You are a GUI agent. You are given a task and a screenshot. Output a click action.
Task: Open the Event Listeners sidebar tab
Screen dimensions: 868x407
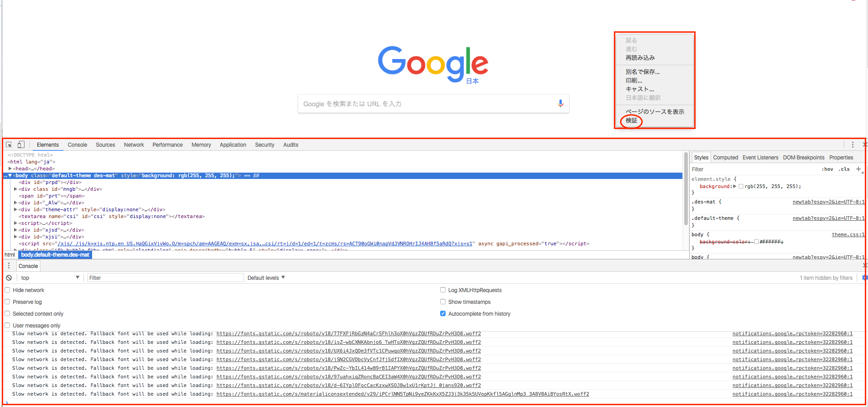point(760,158)
